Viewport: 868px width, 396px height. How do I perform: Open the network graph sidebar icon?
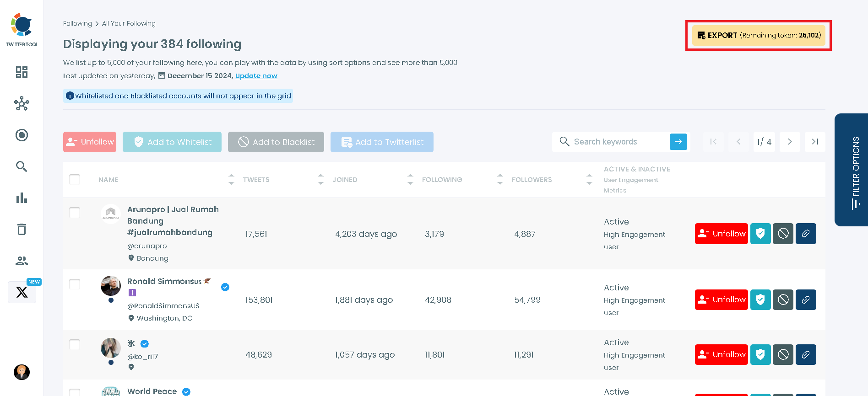point(22,104)
